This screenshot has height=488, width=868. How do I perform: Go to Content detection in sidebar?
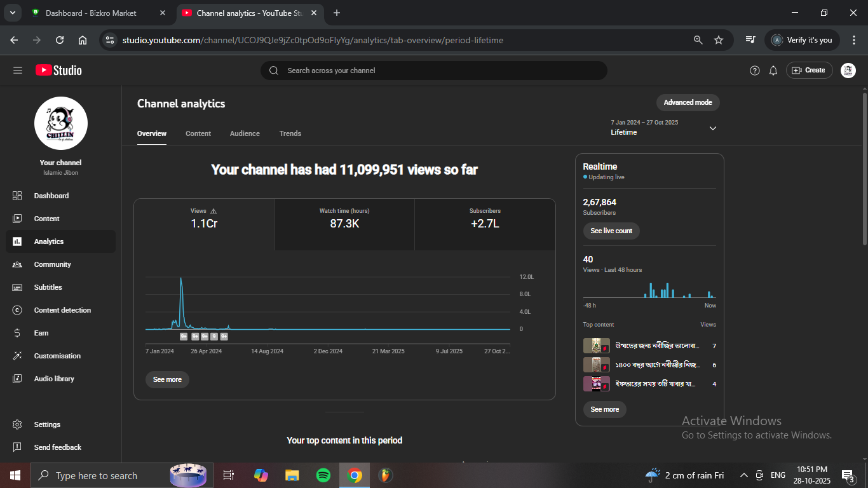pyautogui.click(x=62, y=310)
